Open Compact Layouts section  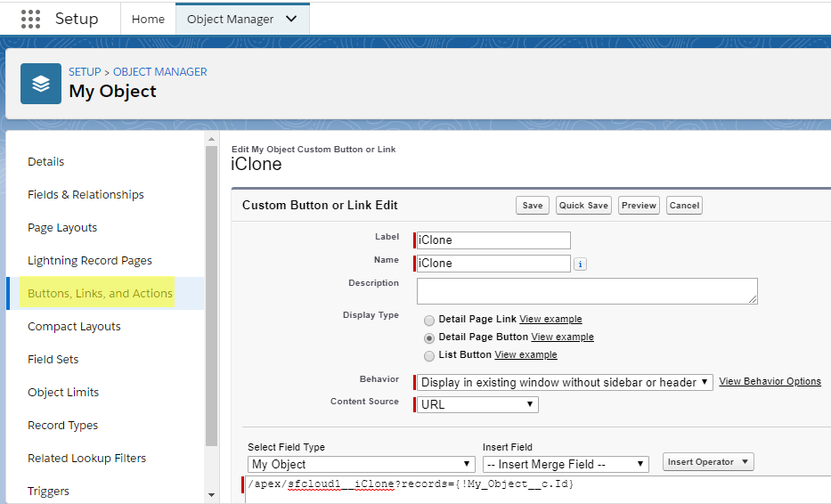coord(74,327)
